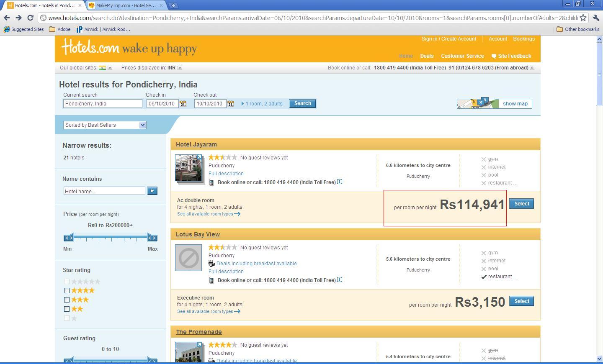Switch to the MakeMyTrip browser tab
This screenshot has width=603, height=364.
pyautogui.click(x=126, y=5)
